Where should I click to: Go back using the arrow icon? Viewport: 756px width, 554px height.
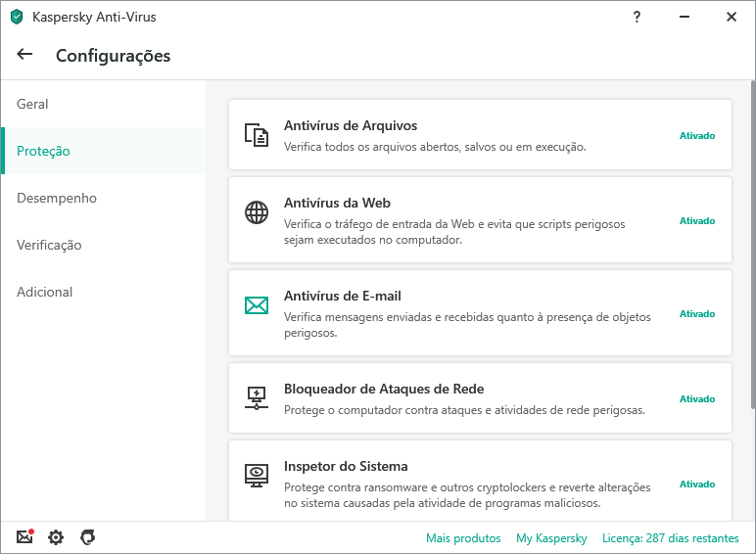point(24,54)
